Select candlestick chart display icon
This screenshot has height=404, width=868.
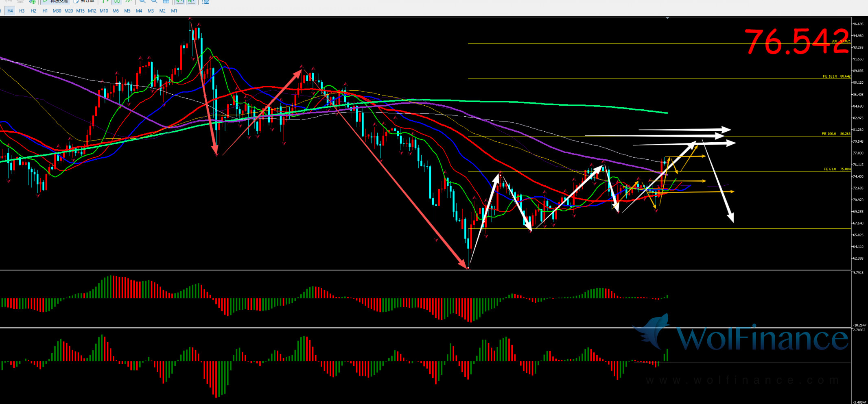(x=117, y=2)
